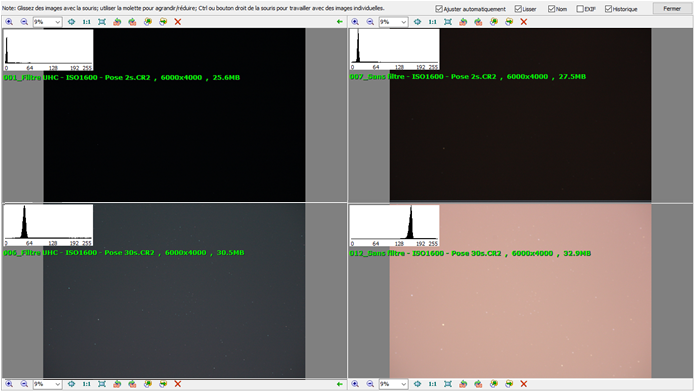
Task: Rotate 007_Sans filtre 2s image right
Action: click(478, 22)
